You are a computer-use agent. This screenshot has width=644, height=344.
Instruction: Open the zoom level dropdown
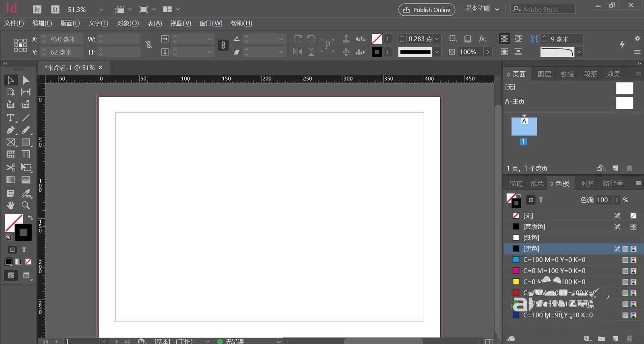tap(101, 10)
